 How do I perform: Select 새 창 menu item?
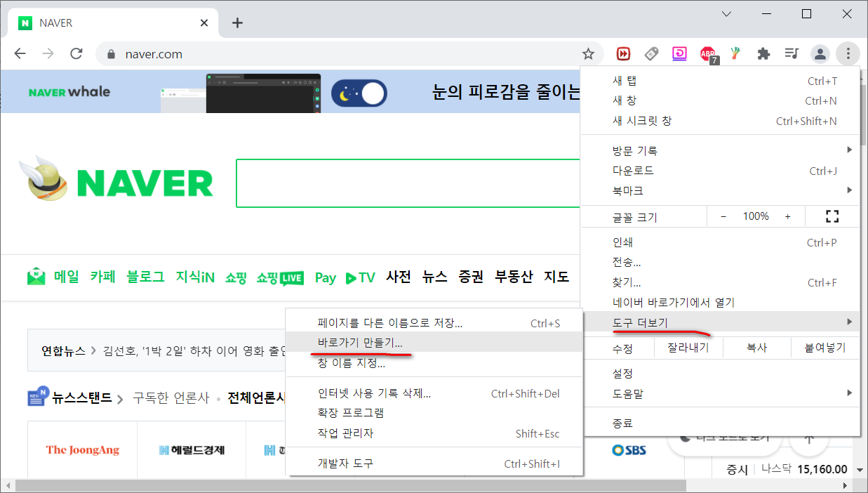click(720, 100)
